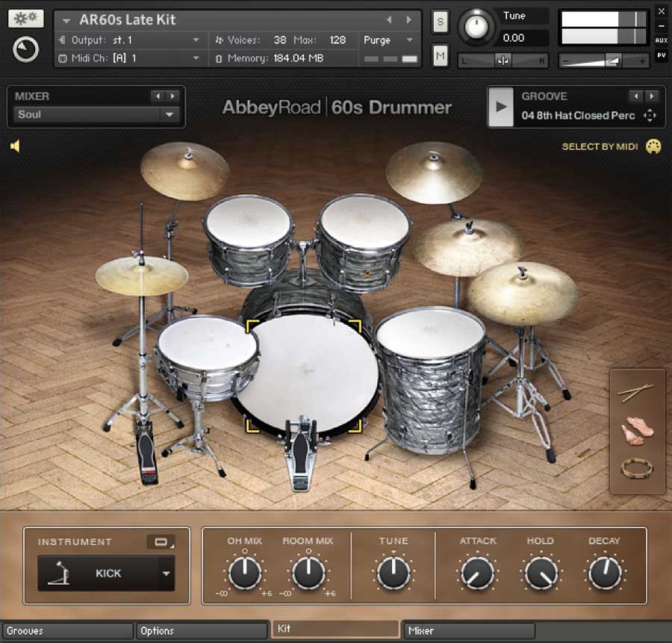
Task: Click the kick pedal icon in Instrument box
Action: [x=59, y=573]
